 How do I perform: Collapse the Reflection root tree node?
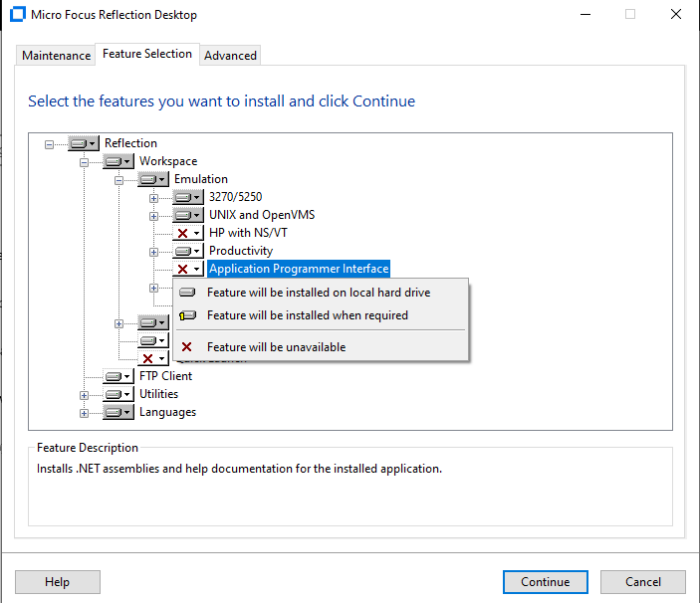[x=50, y=143]
